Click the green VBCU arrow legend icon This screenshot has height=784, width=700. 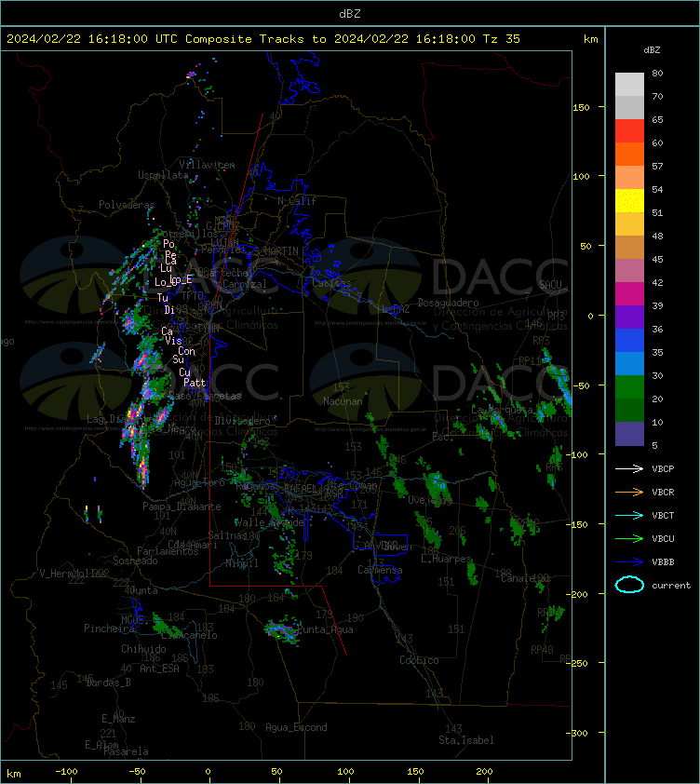click(629, 538)
